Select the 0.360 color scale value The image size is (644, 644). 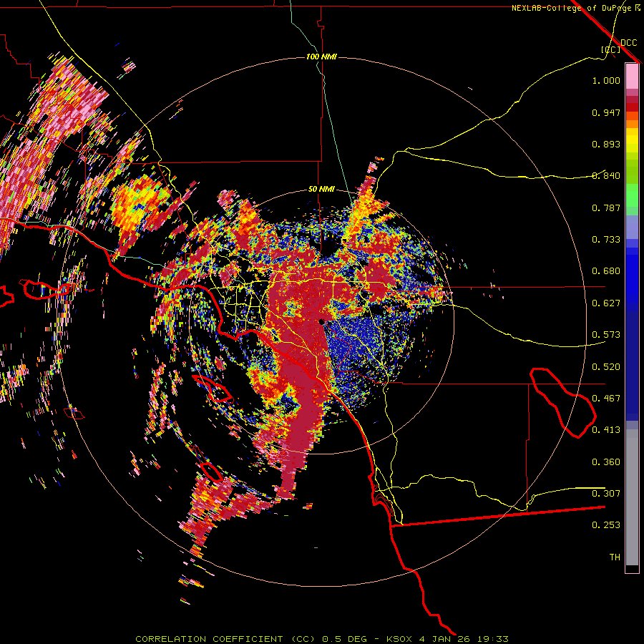(x=606, y=462)
